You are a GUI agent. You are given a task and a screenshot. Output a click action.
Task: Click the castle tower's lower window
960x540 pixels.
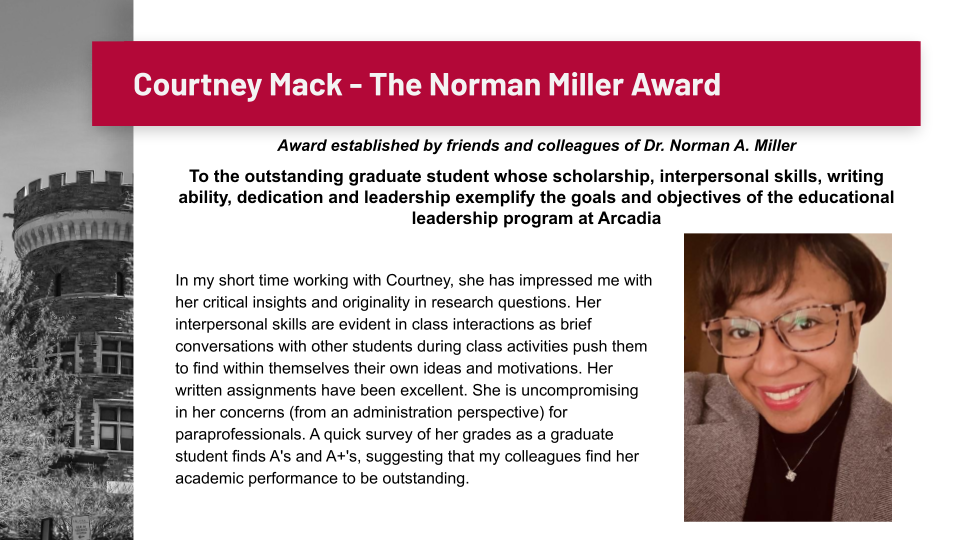(x=113, y=427)
